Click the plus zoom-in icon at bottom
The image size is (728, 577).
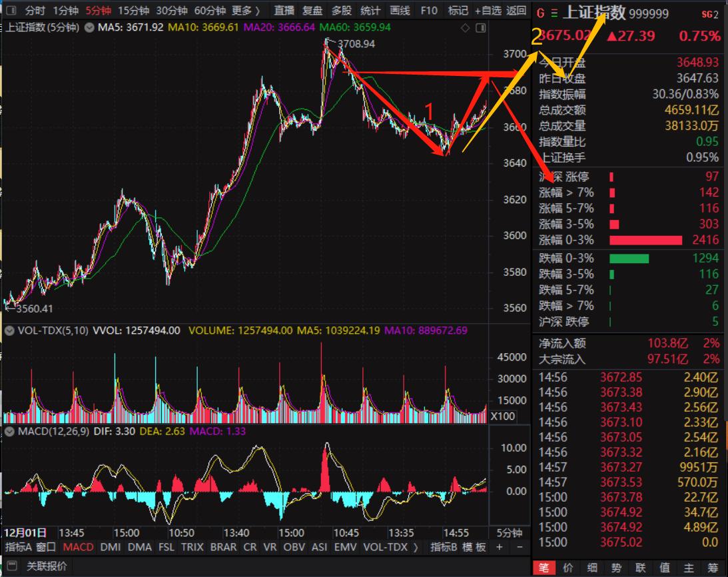(x=499, y=547)
